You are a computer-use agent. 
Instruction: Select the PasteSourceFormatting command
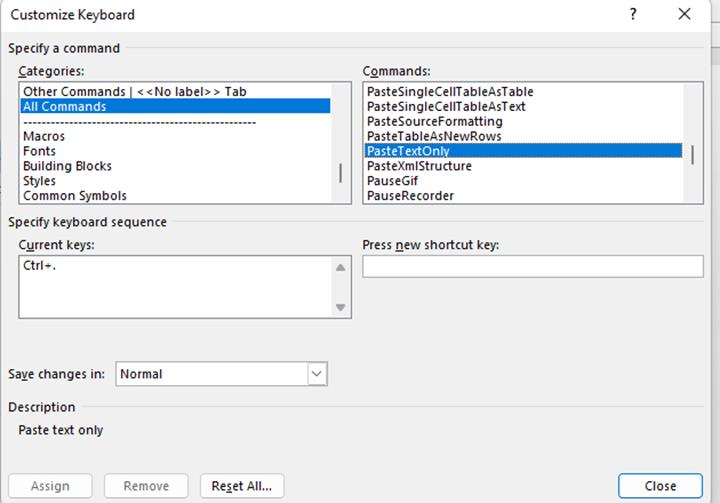434,121
